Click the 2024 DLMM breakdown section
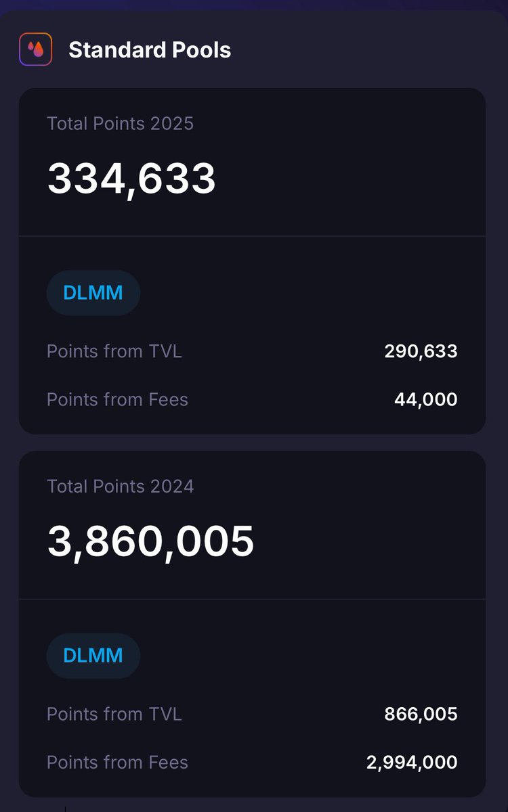This screenshot has height=812, width=508. 252,698
